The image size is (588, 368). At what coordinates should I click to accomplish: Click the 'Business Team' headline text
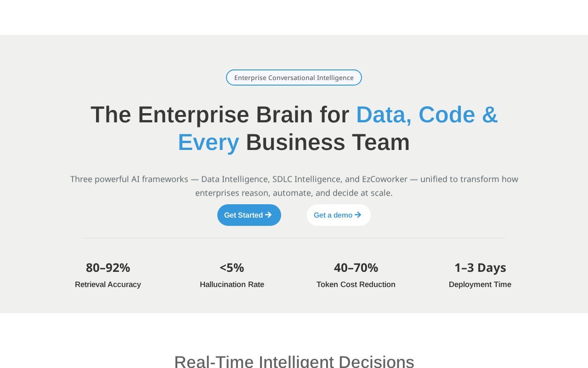[x=328, y=142]
